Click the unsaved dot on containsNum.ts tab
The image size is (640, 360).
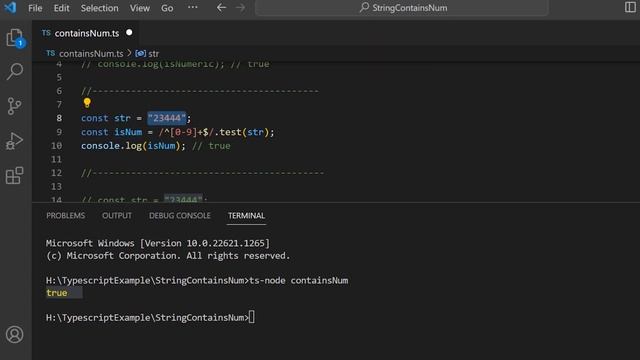pos(129,32)
